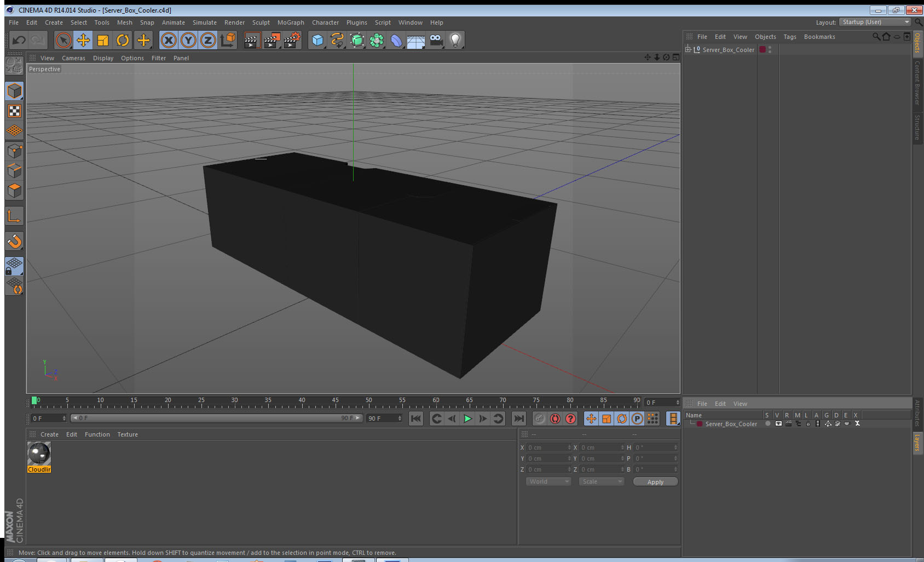Click the Undo arrow icon
This screenshot has width=924, height=562.
(19, 40)
